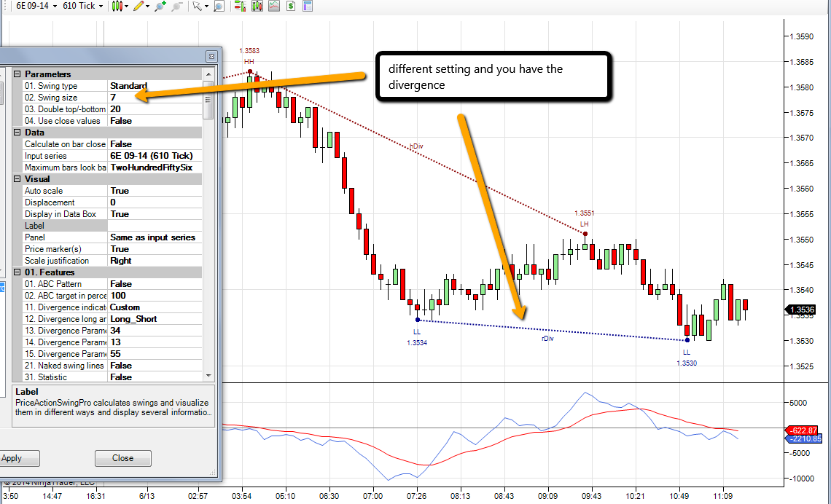Open the data series candlestick icon
The width and height of the screenshot is (831, 504).
click(257, 6)
